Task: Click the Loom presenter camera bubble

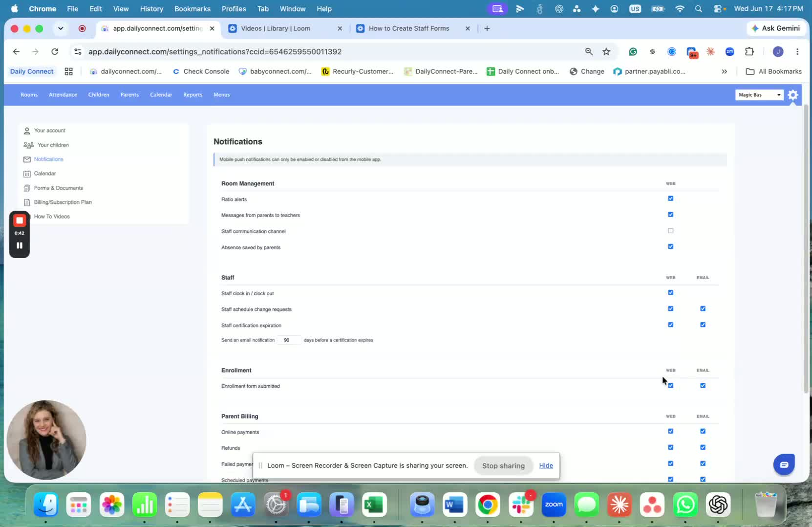Action: point(46,439)
